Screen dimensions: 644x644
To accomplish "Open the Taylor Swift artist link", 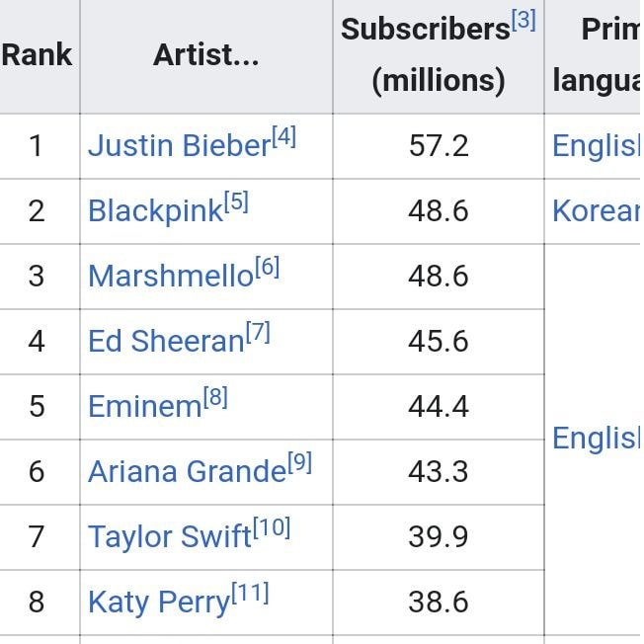I will coord(169,537).
